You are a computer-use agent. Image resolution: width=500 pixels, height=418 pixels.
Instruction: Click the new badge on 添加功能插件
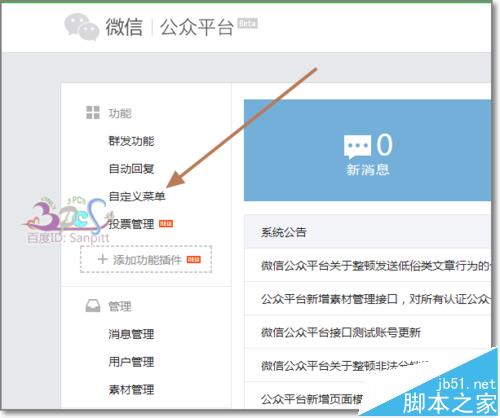pyautogui.click(x=193, y=259)
